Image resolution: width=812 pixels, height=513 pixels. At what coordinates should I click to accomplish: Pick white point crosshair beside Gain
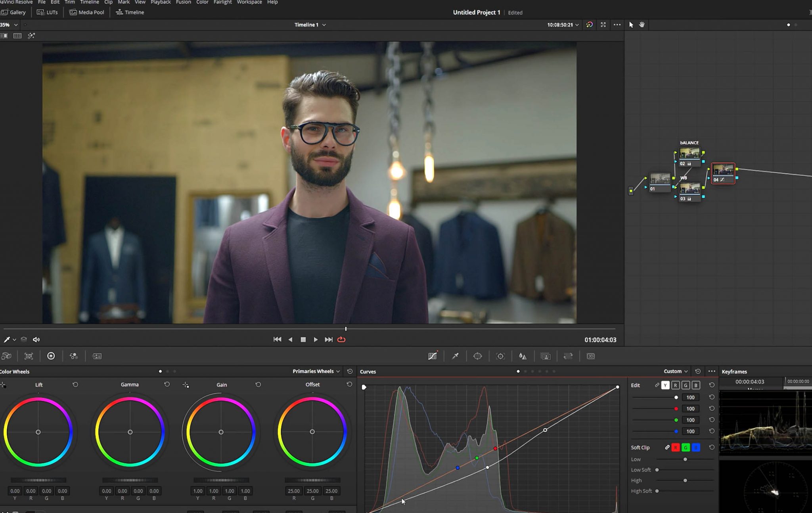pyautogui.click(x=186, y=385)
